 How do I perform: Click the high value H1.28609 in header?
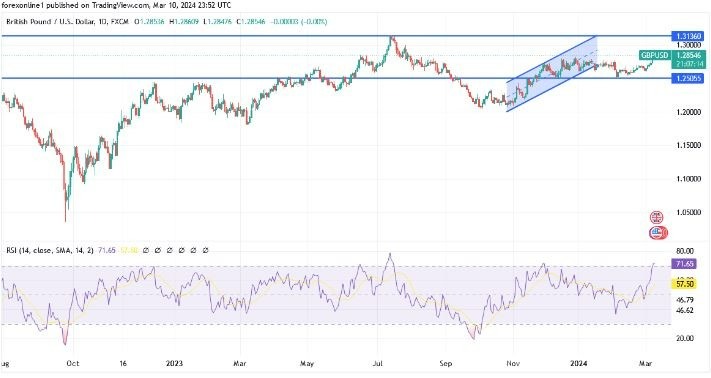(184, 21)
